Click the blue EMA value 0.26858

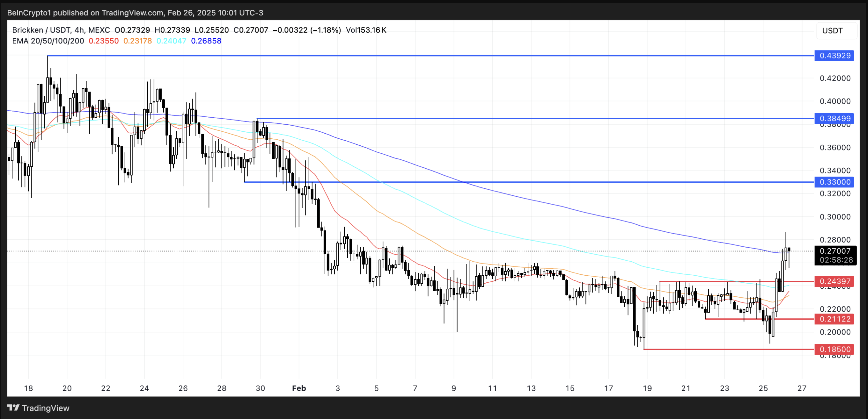206,41
